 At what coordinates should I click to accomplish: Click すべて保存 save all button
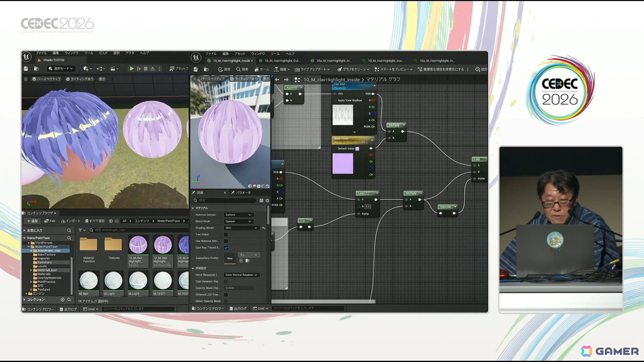(x=94, y=221)
